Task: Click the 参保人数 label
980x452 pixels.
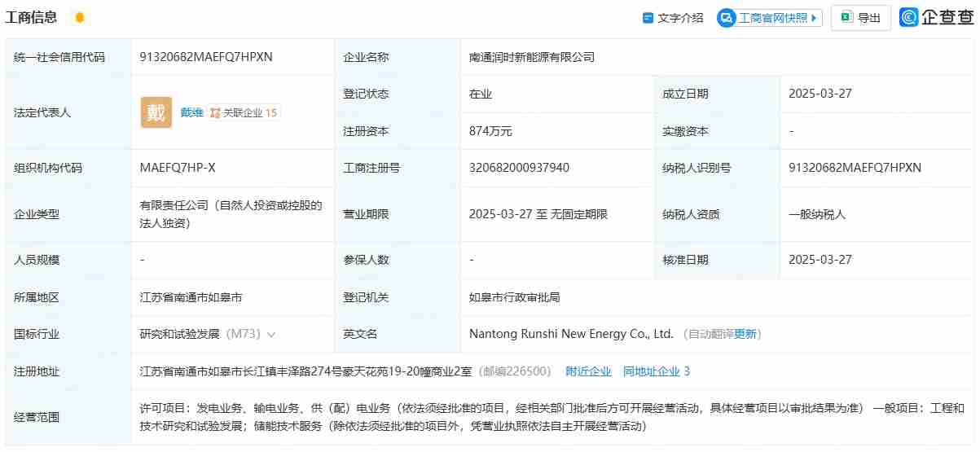Action: coord(366,260)
